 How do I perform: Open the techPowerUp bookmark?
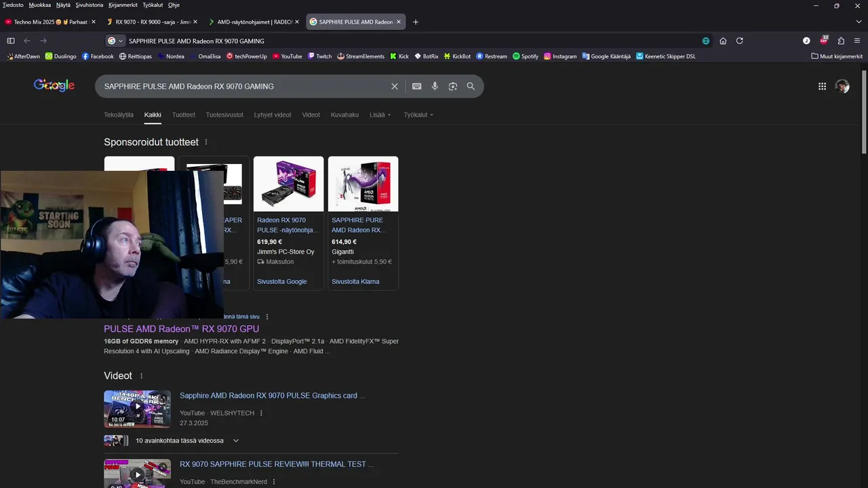247,56
